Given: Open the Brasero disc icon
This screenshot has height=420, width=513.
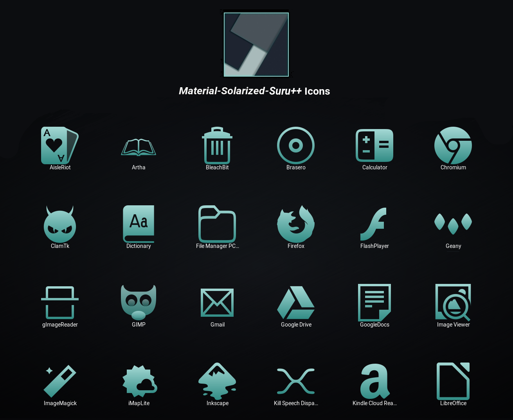Looking at the screenshot, I should 296,145.
